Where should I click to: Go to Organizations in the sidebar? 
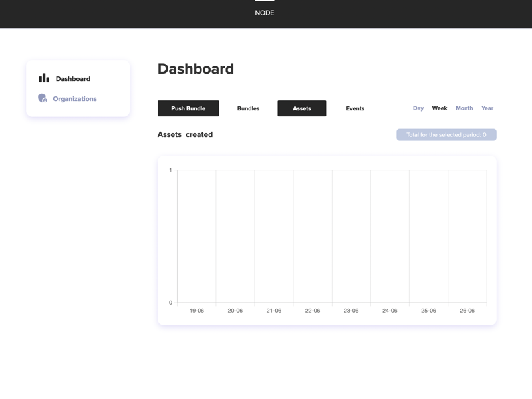click(x=74, y=99)
